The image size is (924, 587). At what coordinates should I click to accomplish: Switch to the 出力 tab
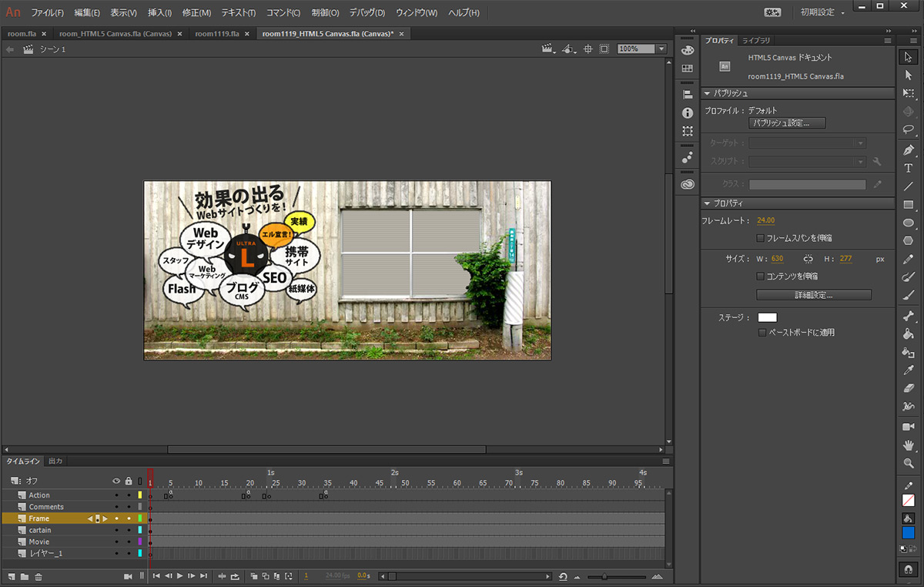(55, 461)
